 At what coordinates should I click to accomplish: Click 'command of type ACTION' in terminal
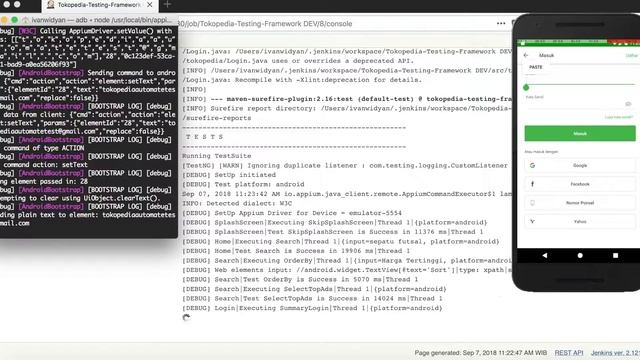click(44, 148)
